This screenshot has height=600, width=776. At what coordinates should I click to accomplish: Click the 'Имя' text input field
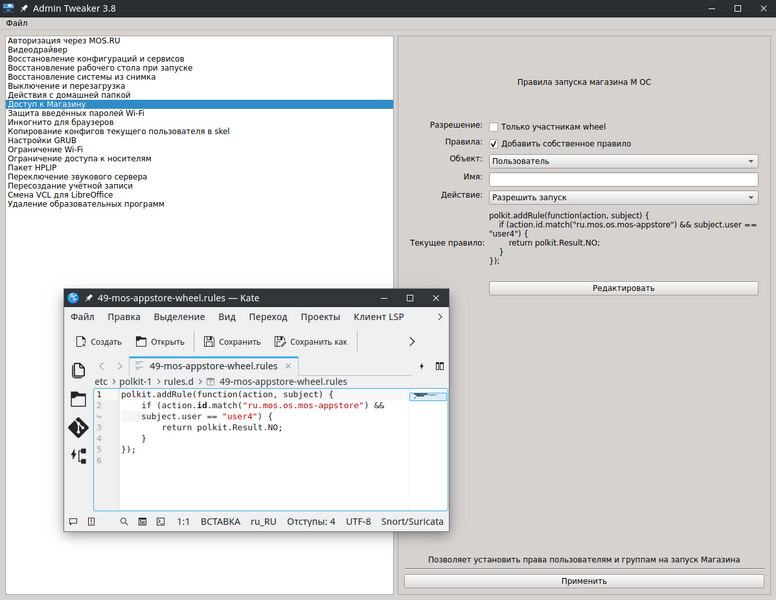pos(622,179)
